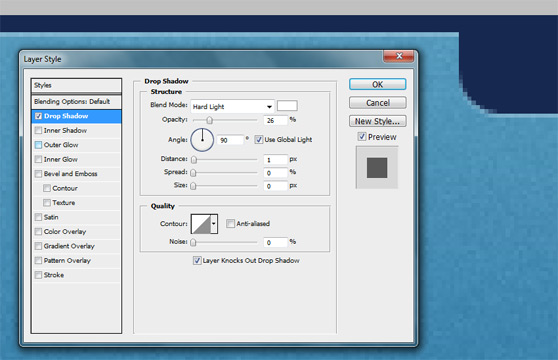558x360 pixels.
Task: Click the New Style... button
Action: [378, 121]
